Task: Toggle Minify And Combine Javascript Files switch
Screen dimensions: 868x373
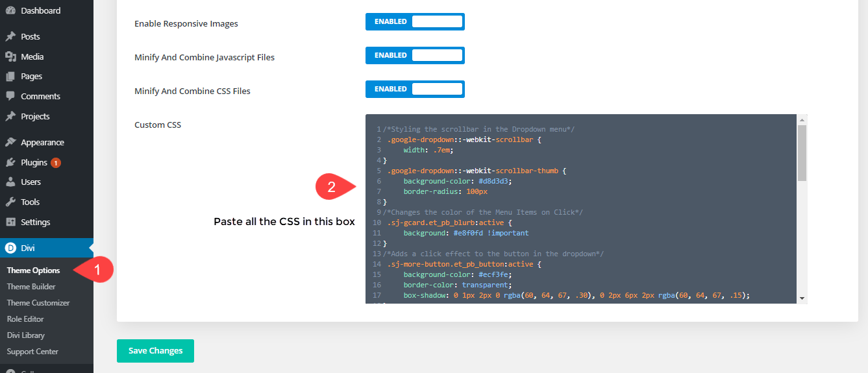Action: click(x=415, y=55)
